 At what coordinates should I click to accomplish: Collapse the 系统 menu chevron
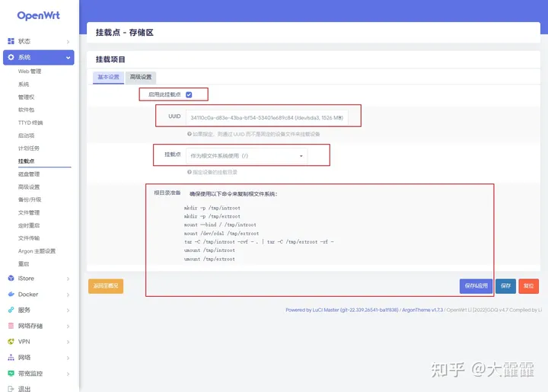pos(68,57)
